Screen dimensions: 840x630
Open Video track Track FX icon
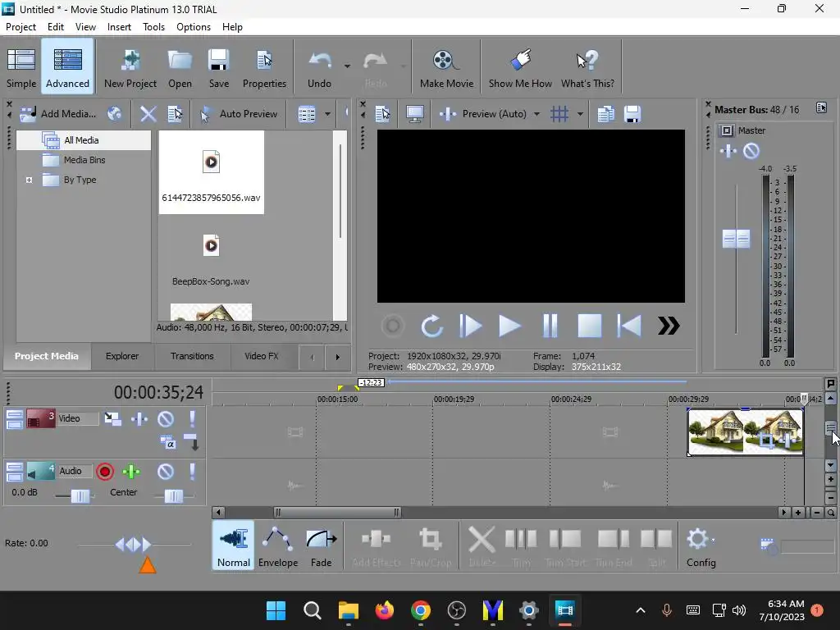pos(139,418)
